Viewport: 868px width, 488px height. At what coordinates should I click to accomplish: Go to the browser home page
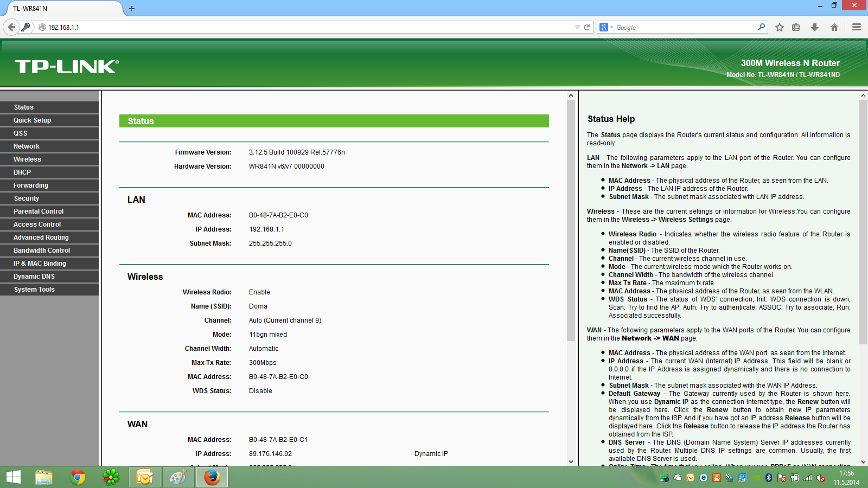[x=834, y=27]
